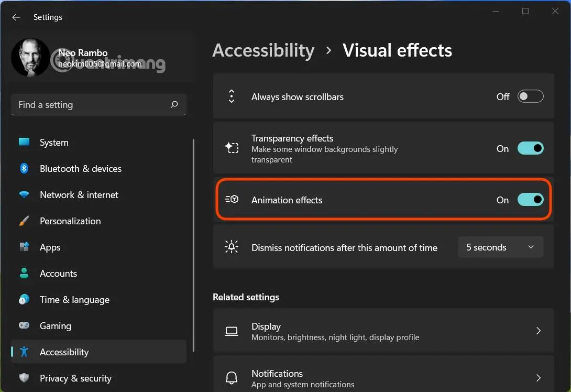
Task: Click the Animation effects icon
Action: 232,199
